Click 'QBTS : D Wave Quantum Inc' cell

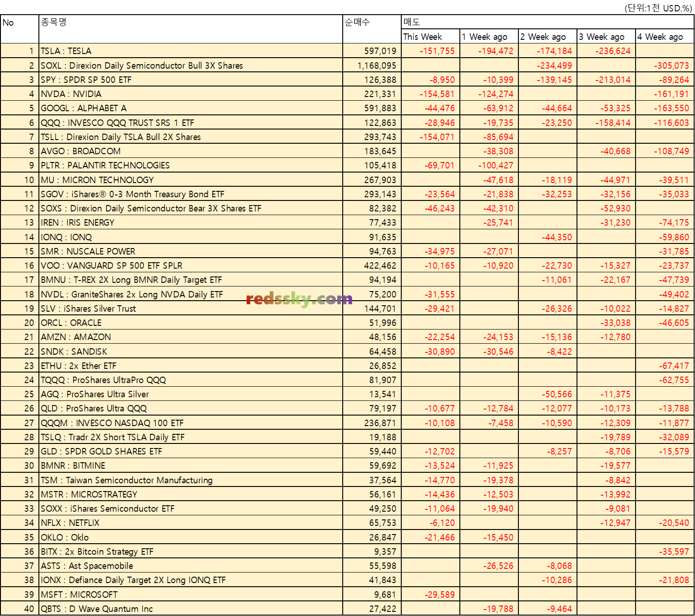click(x=191, y=609)
